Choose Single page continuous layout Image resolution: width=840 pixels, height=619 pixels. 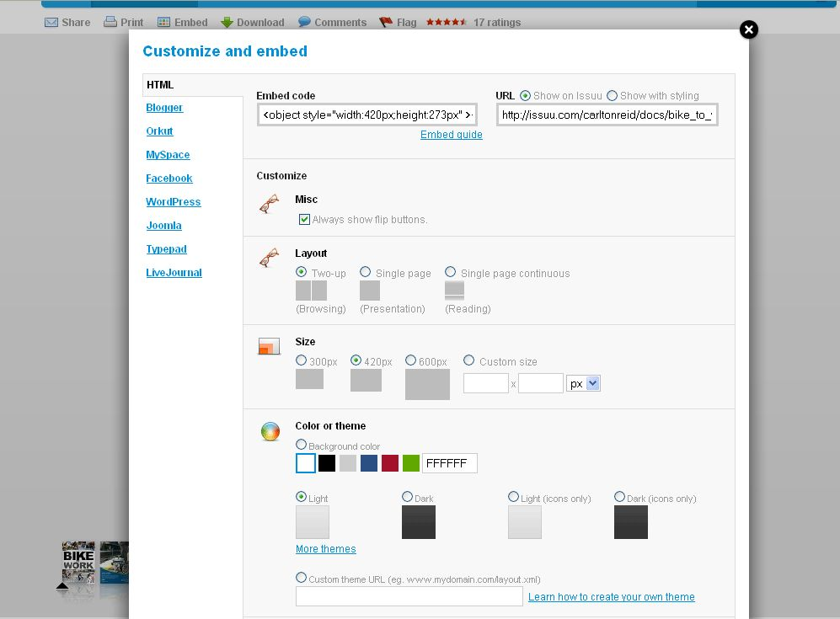coord(451,272)
